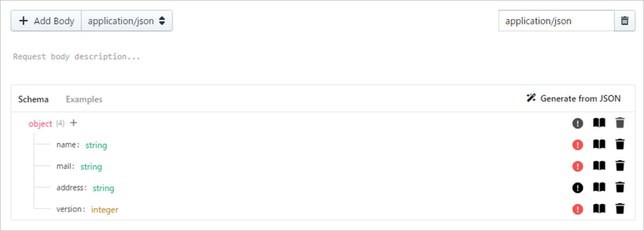The height and width of the screenshot is (231, 644).
Task: Click Generate from JSON
Action: pyautogui.click(x=573, y=98)
